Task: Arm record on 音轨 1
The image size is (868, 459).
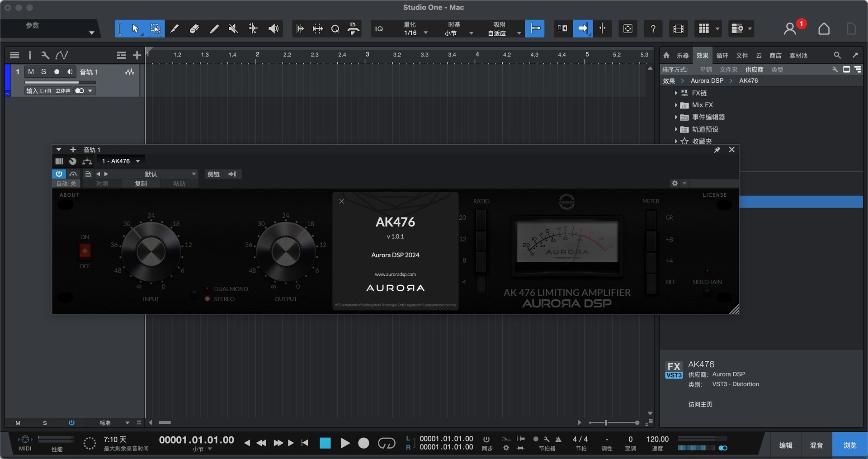Action: [57, 71]
